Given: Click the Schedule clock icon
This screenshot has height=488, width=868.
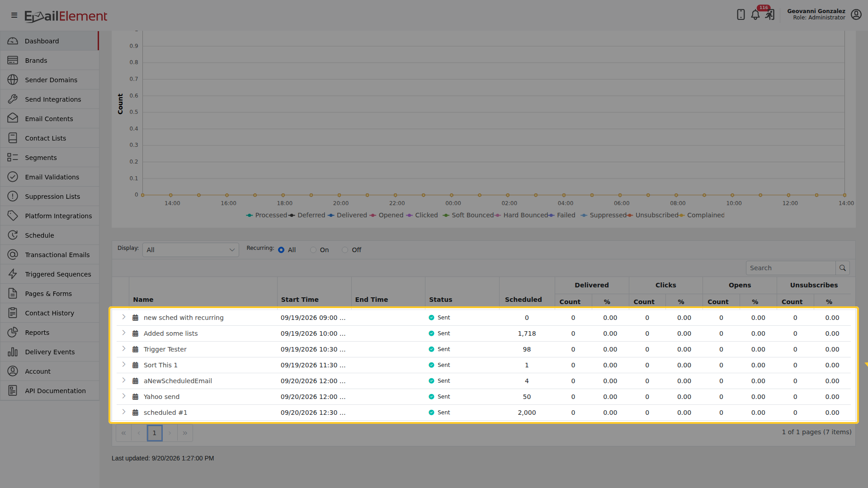Looking at the screenshot, I should pos(13,235).
